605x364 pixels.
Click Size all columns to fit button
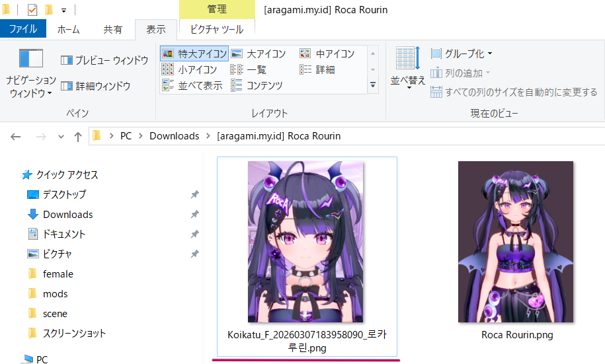tap(514, 92)
